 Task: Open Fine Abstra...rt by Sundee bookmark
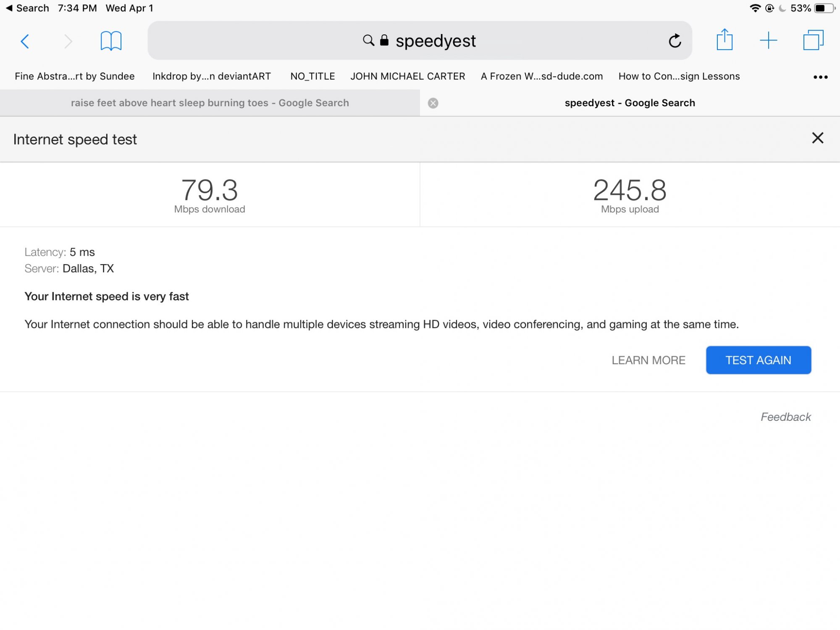(x=75, y=76)
